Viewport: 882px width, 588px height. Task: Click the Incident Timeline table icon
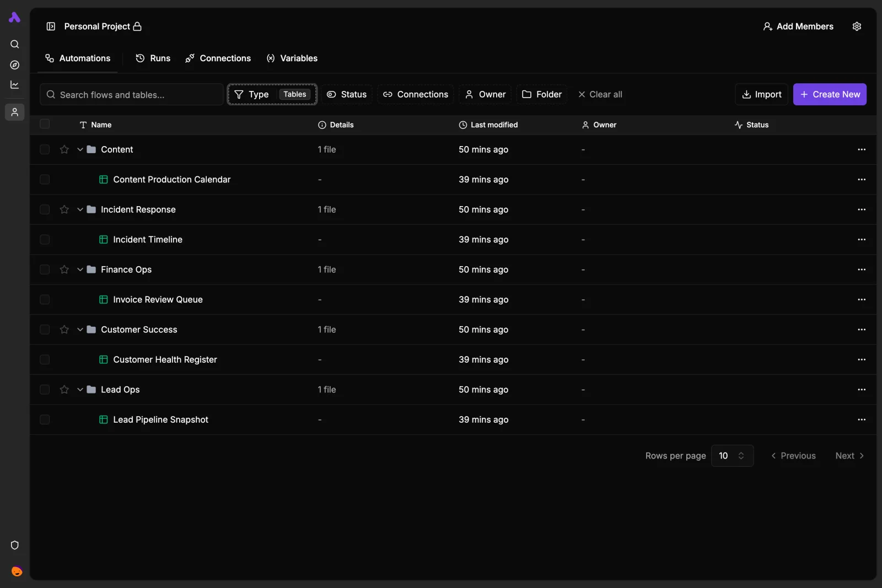[x=103, y=240]
